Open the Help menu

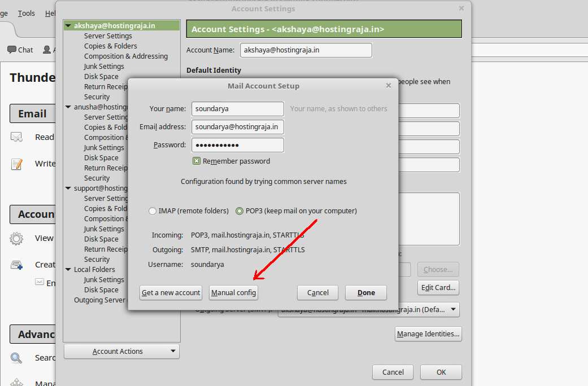point(50,14)
